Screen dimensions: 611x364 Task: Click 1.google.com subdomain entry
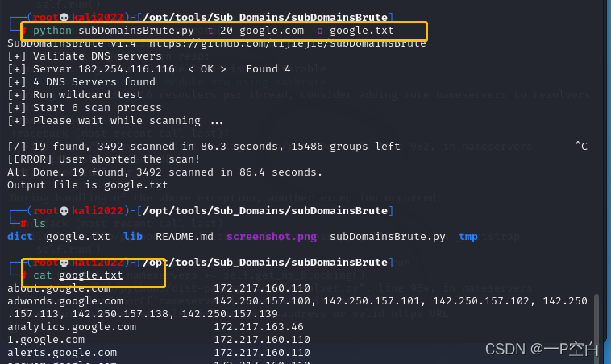[46, 340]
